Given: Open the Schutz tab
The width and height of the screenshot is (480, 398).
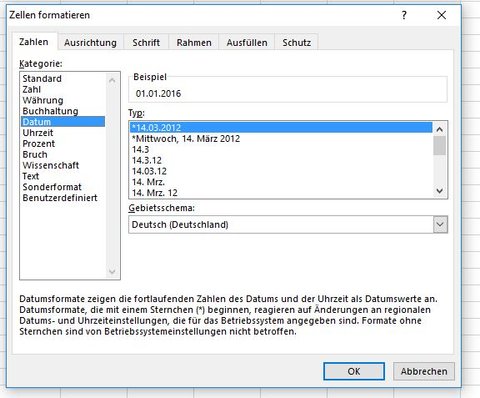Looking at the screenshot, I should tap(297, 43).
